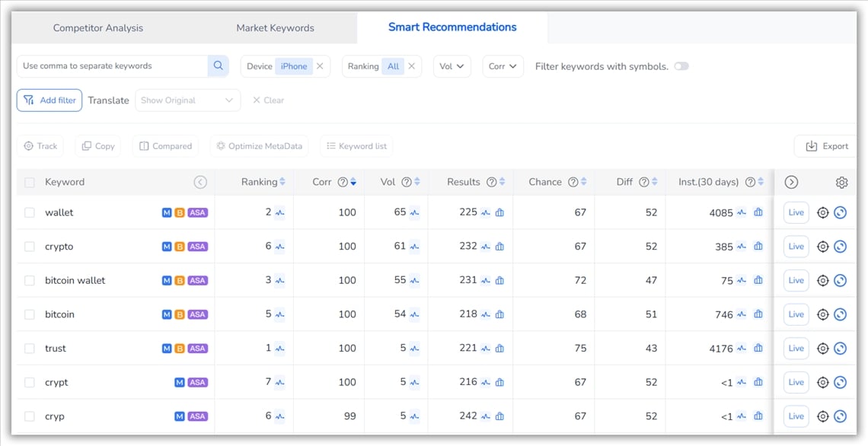Open the Vol filter dropdown
This screenshot has width=868, height=446.
pos(452,66)
